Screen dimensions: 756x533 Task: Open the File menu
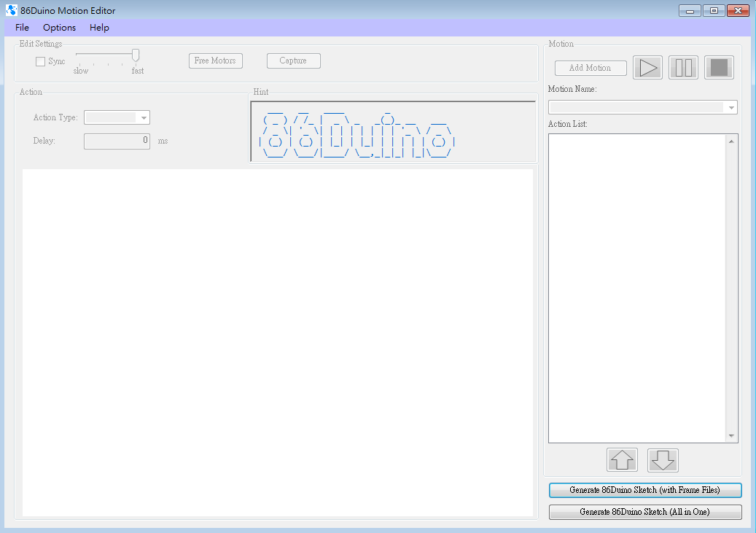click(22, 28)
